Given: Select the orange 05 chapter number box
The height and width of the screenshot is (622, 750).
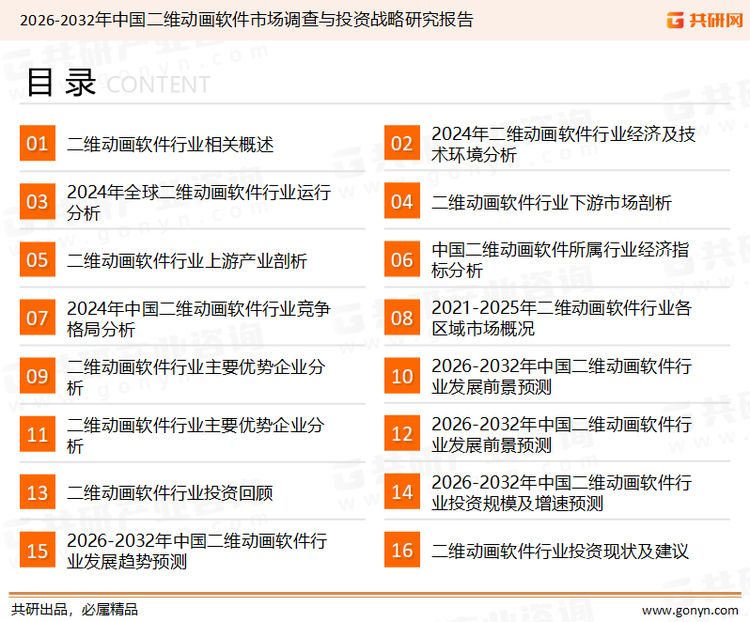Looking at the screenshot, I should coord(37,259).
